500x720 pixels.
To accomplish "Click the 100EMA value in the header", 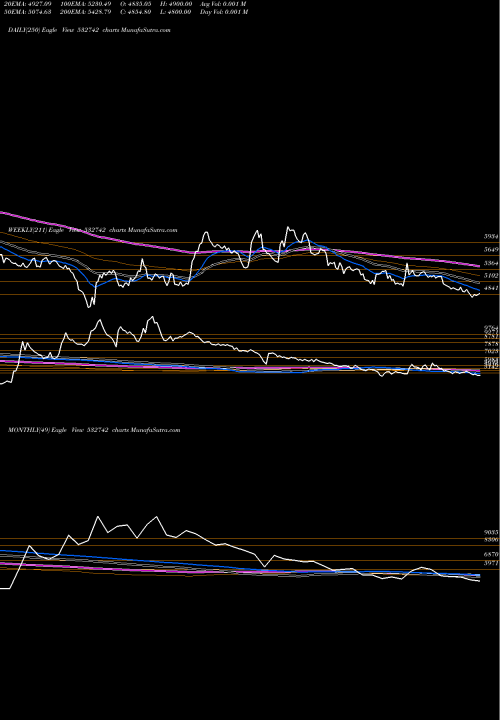I will pyautogui.click(x=86, y=4).
